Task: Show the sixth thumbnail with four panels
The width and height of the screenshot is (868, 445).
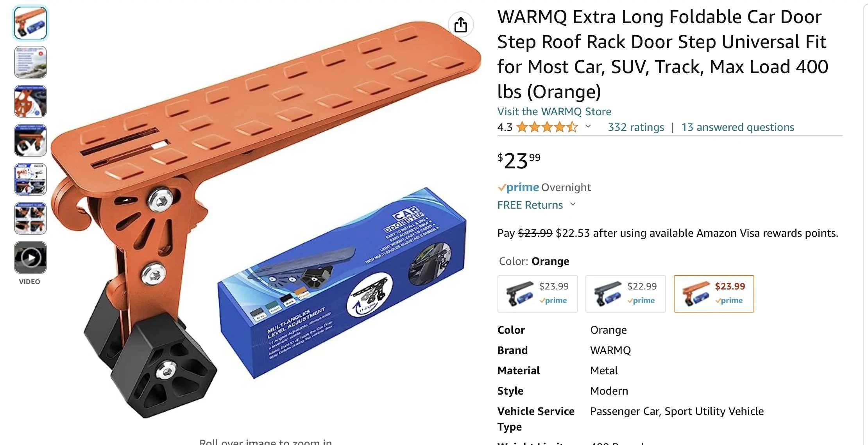Action: coord(30,218)
